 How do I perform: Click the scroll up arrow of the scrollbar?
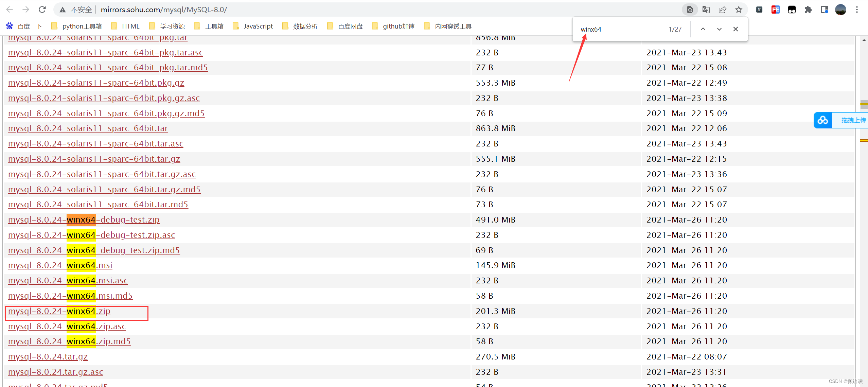[864, 40]
